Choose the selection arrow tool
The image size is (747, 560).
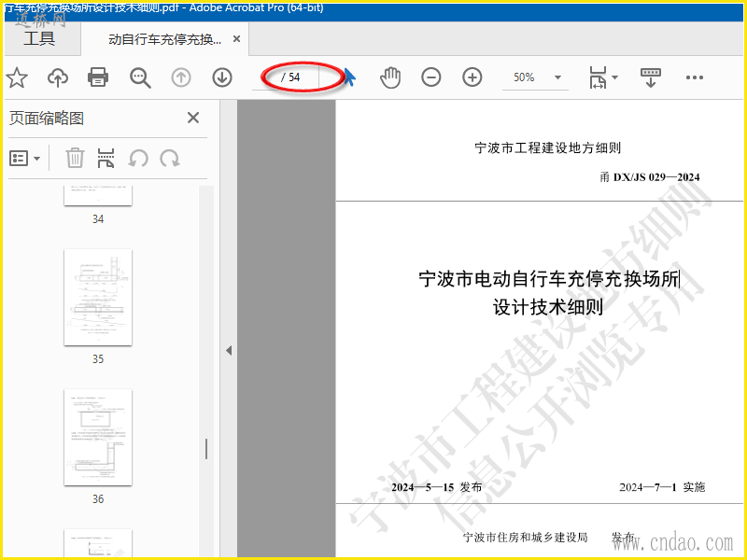349,77
